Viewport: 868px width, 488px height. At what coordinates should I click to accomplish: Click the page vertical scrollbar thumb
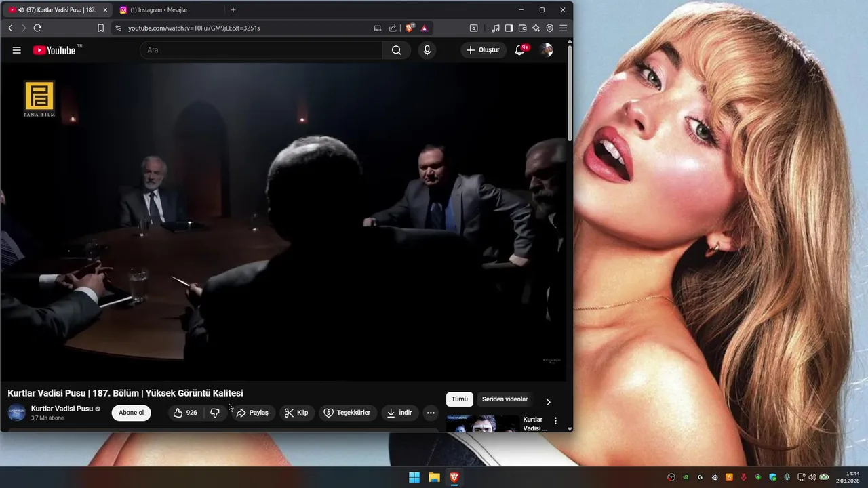(x=570, y=94)
